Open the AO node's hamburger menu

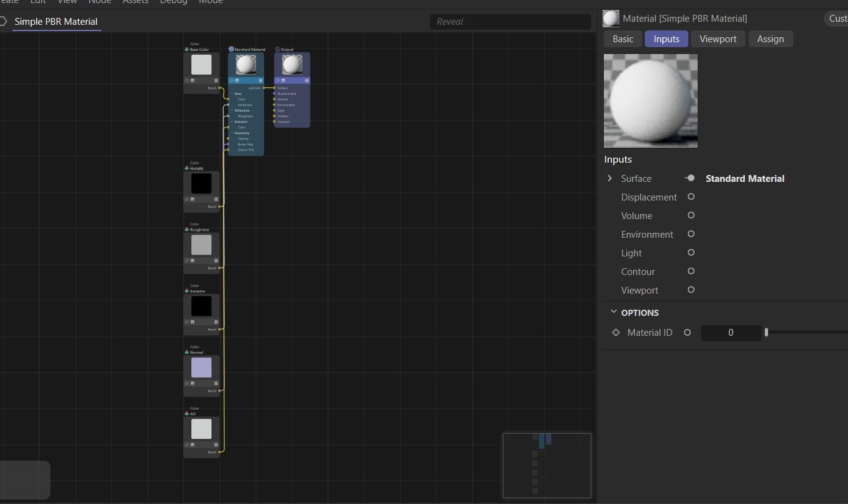(x=216, y=444)
